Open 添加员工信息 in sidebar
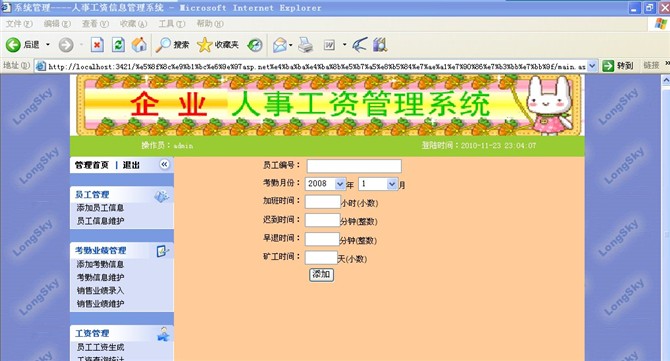The image size is (670, 361). pyautogui.click(x=100, y=208)
